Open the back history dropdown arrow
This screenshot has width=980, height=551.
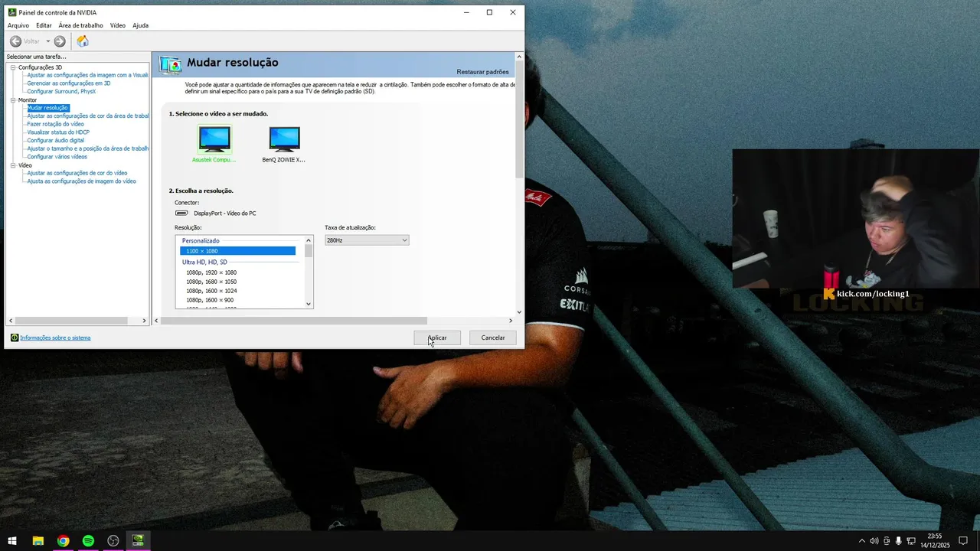coord(47,41)
